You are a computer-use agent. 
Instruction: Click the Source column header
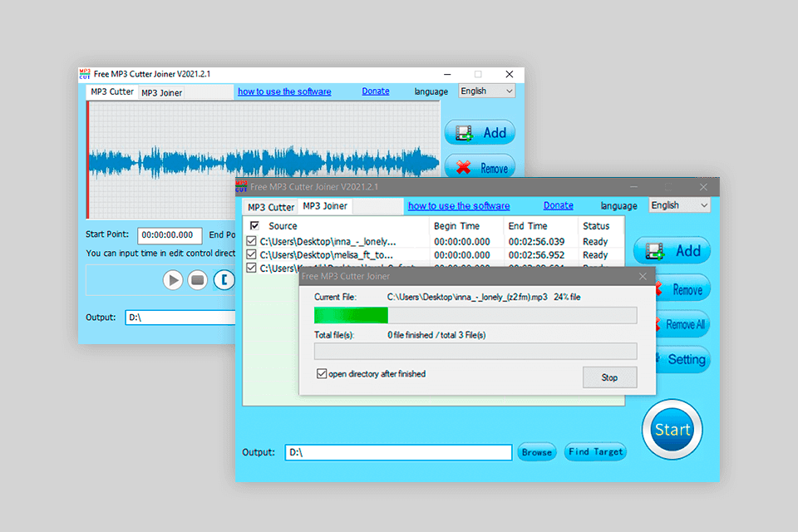point(283,225)
